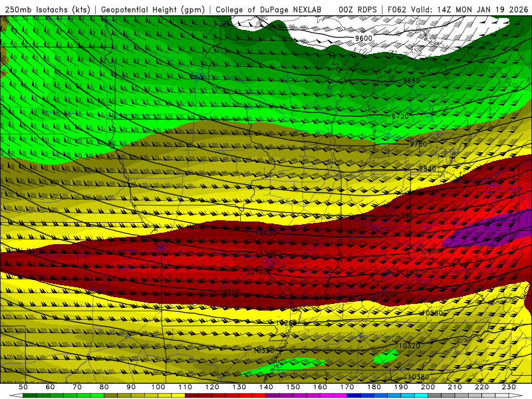Pick the dark blue swatch right after 170
Screen dimensions: 532x399
[354, 396]
